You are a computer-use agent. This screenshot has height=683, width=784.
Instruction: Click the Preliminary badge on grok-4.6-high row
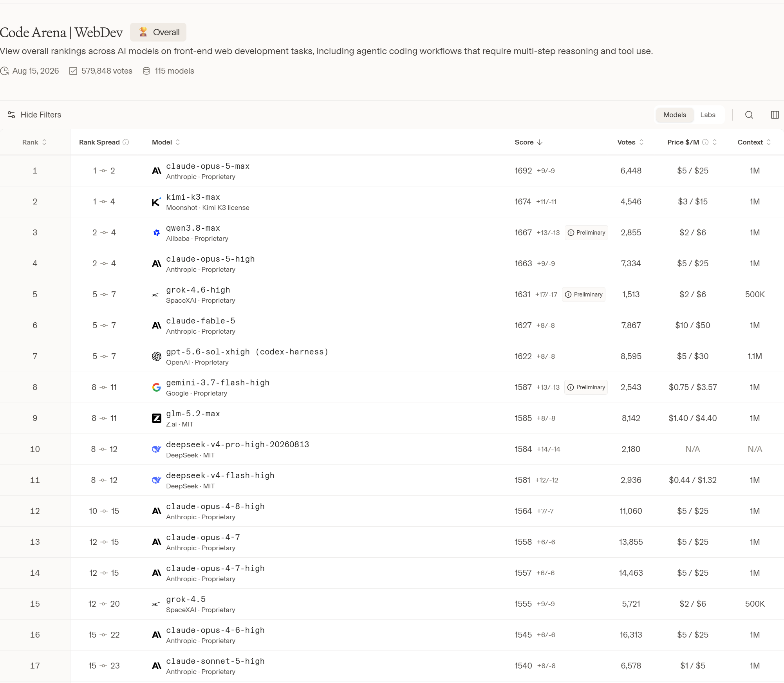584,295
